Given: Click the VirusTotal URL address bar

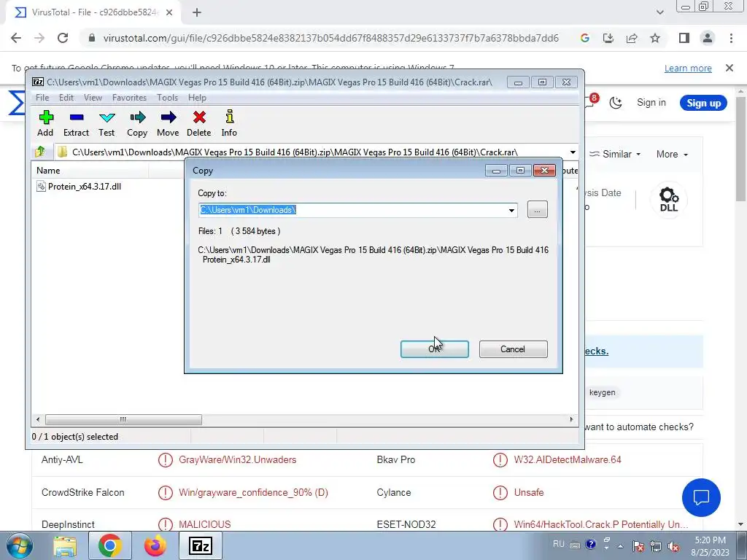Looking at the screenshot, I should pos(330,38).
